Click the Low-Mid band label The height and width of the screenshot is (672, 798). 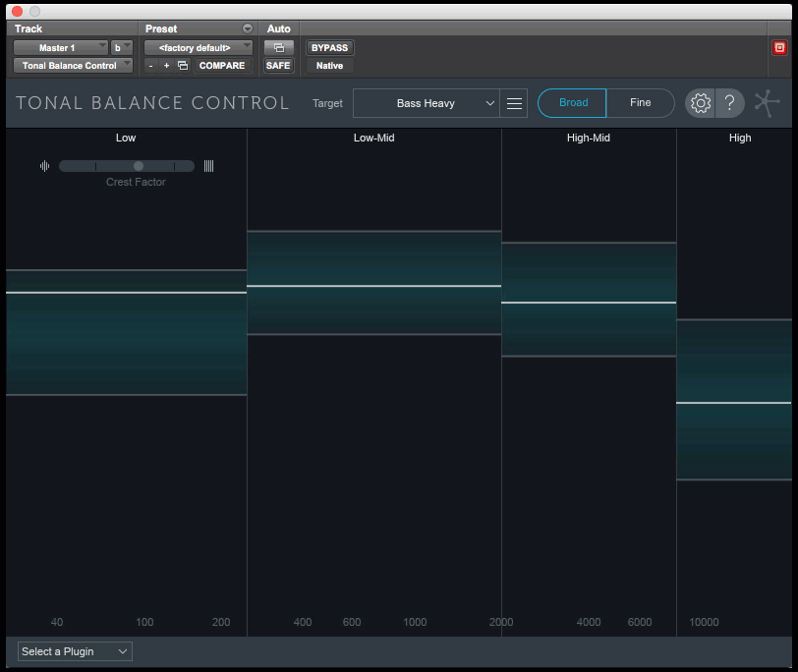[x=374, y=138]
